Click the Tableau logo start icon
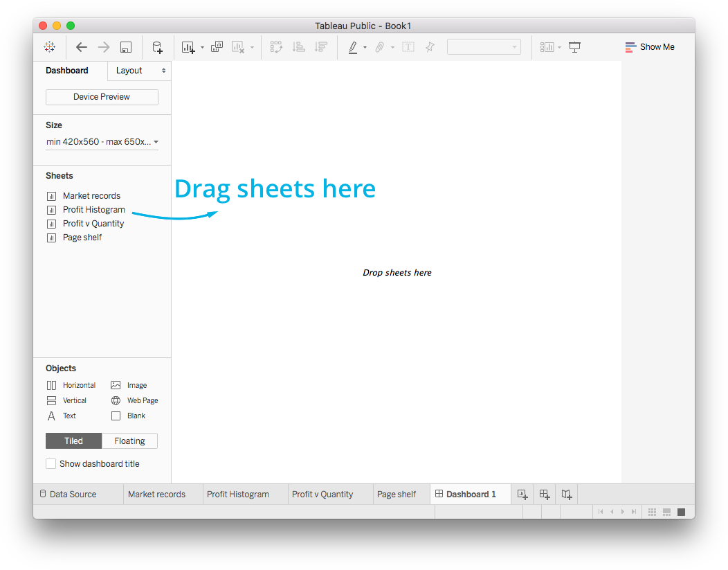The image size is (728, 570). point(50,47)
